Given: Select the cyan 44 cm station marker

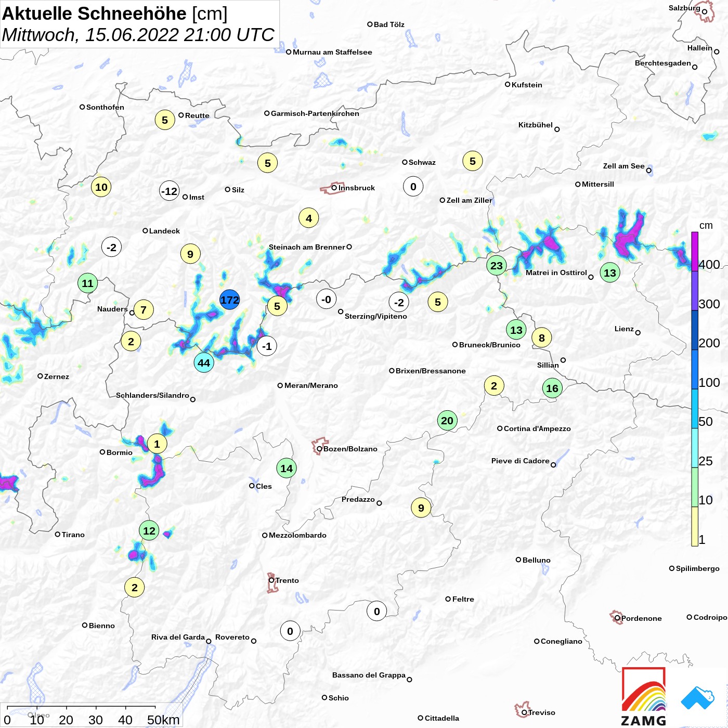Looking at the screenshot, I should point(204,363).
